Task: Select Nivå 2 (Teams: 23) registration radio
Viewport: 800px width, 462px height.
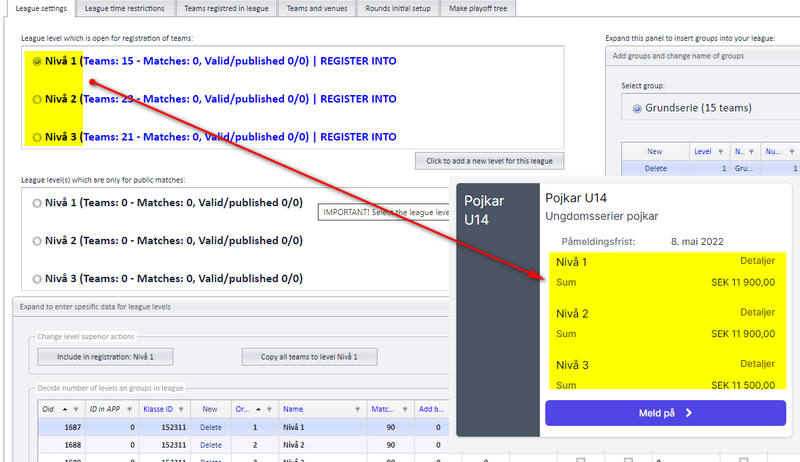Action: (x=37, y=99)
